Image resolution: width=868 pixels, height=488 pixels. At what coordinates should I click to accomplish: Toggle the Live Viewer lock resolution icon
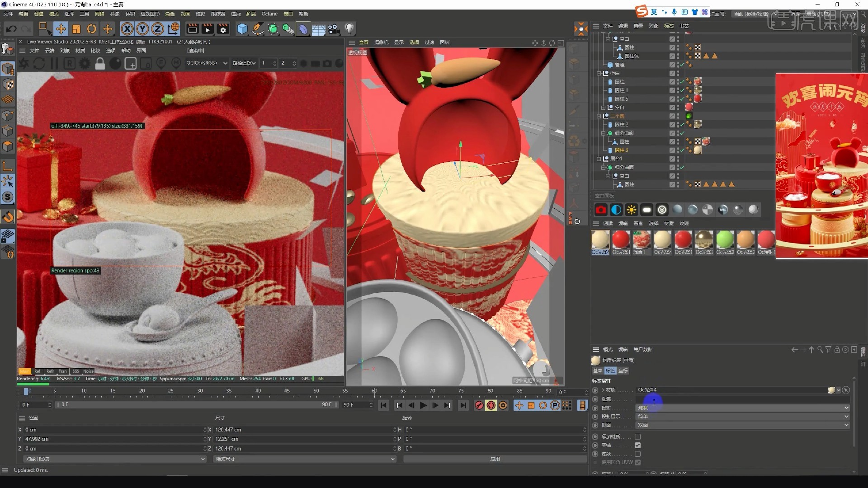pos(100,64)
